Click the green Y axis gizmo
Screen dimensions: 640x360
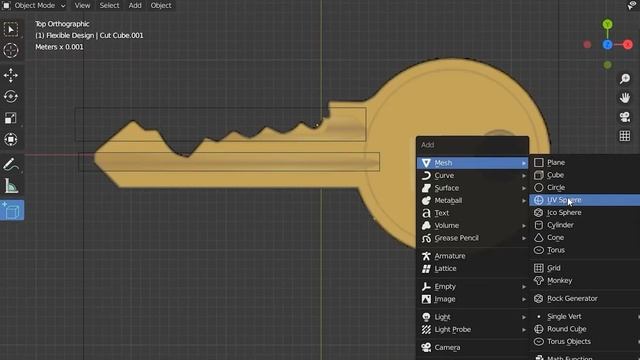[x=607, y=24]
